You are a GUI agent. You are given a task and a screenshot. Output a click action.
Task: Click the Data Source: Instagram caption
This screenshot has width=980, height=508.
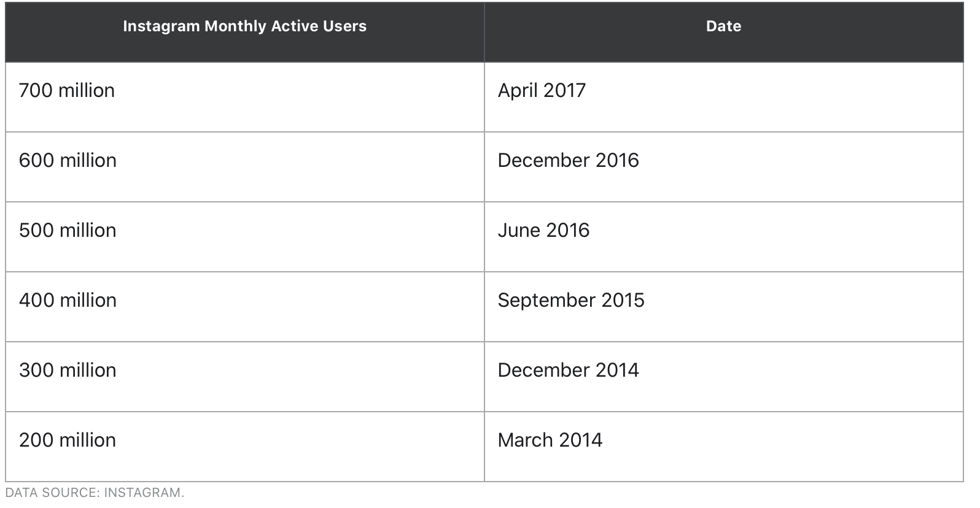[95, 493]
